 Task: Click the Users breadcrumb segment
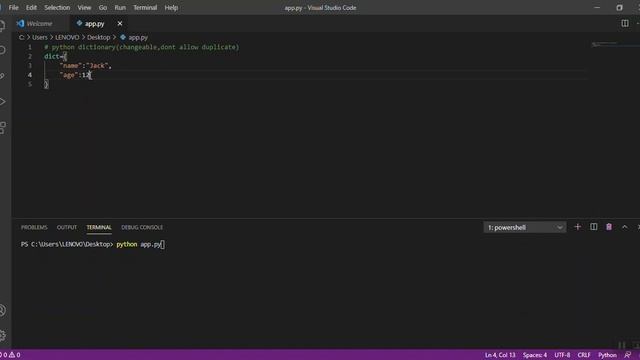pos(40,37)
